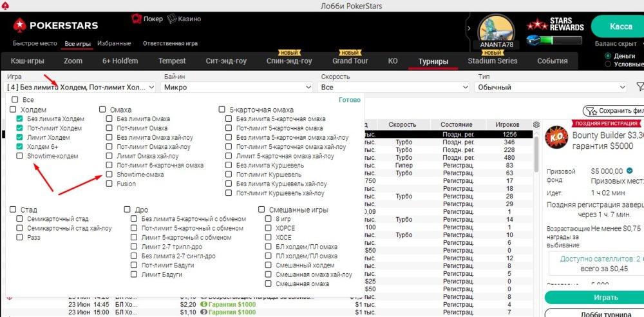Switch to the Grand Tour tab
Screen dimensions: 644x317
pos(350,61)
